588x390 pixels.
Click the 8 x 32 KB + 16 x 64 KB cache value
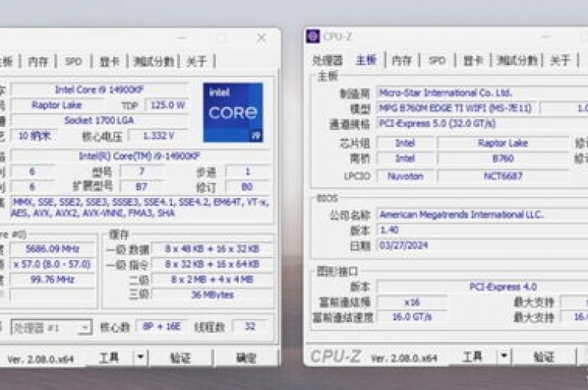212,265
